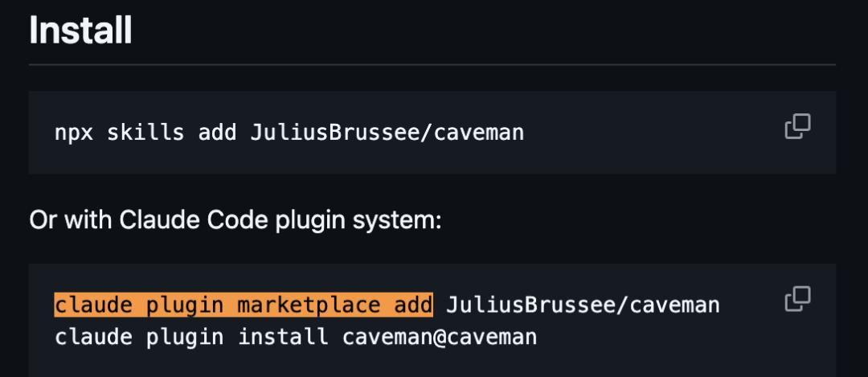This screenshot has width=868, height=377.
Task: Click the words Claude Code in paragraph
Action: [x=183, y=219]
